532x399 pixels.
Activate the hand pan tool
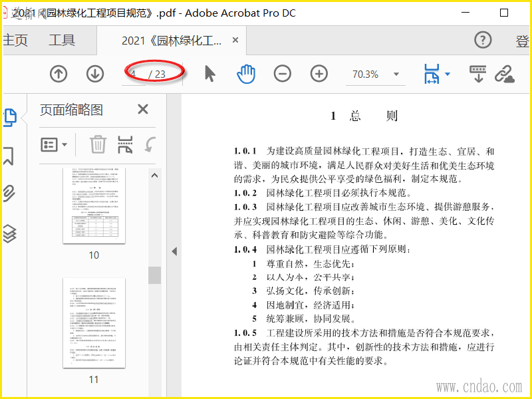coord(246,74)
